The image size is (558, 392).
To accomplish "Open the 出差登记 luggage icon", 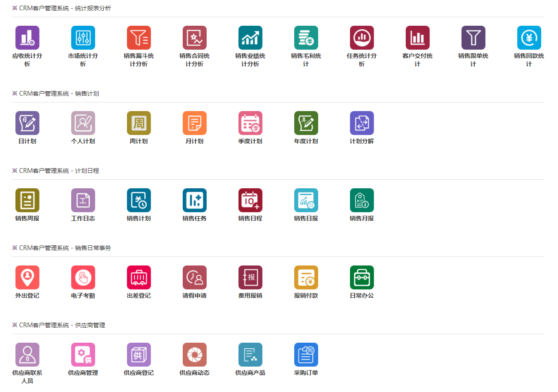I will 139,277.
